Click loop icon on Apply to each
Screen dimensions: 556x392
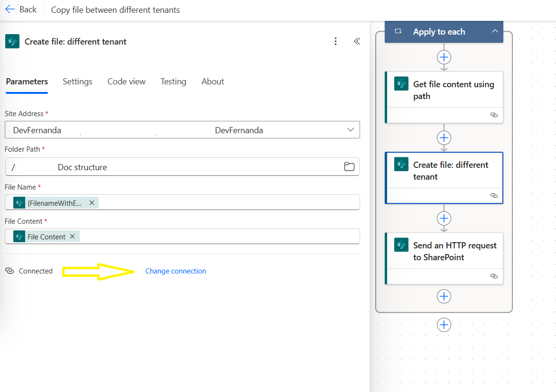[398, 31]
